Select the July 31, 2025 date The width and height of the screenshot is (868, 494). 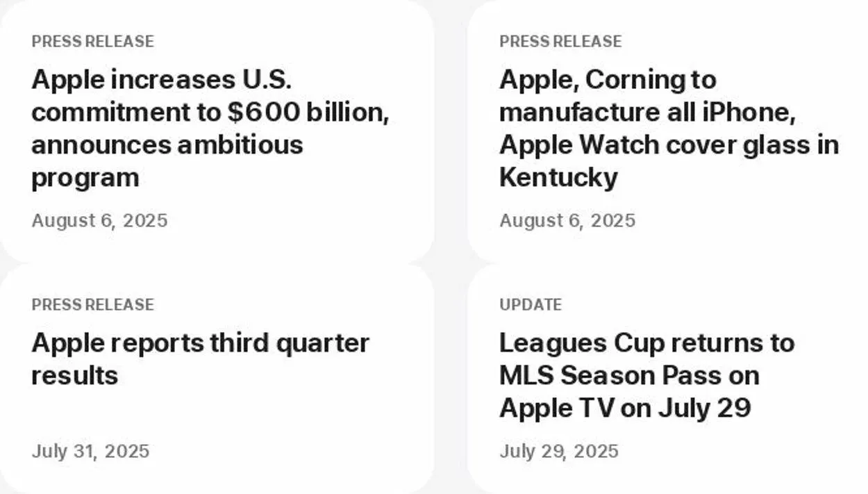[90, 452]
